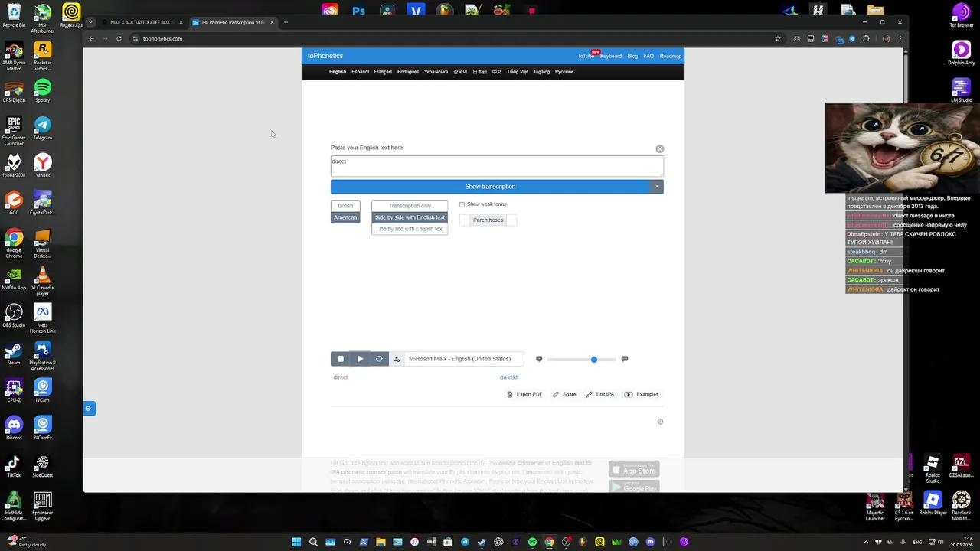Viewport: 980px width, 551px height.
Task: Switch site language to Français
Action: coord(383,72)
